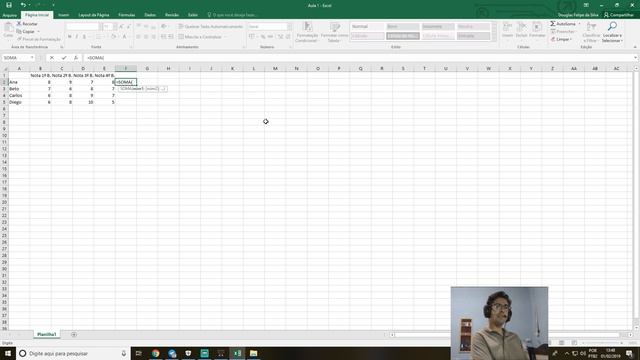The width and height of the screenshot is (640, 360).
Task: Click Mesclar e Centralizar
Action: (x=200, y=37)
